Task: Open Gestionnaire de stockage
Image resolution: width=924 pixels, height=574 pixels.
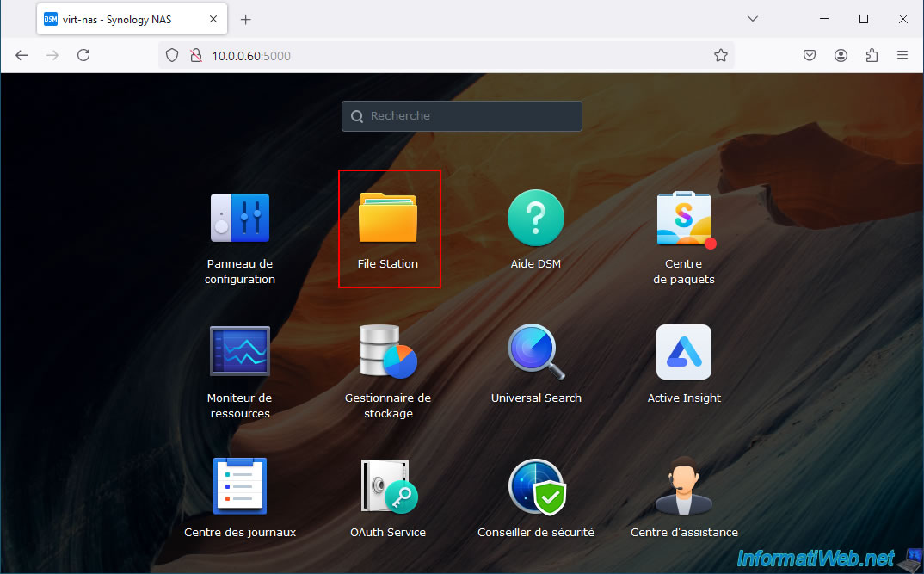Action: click(388, 351)
